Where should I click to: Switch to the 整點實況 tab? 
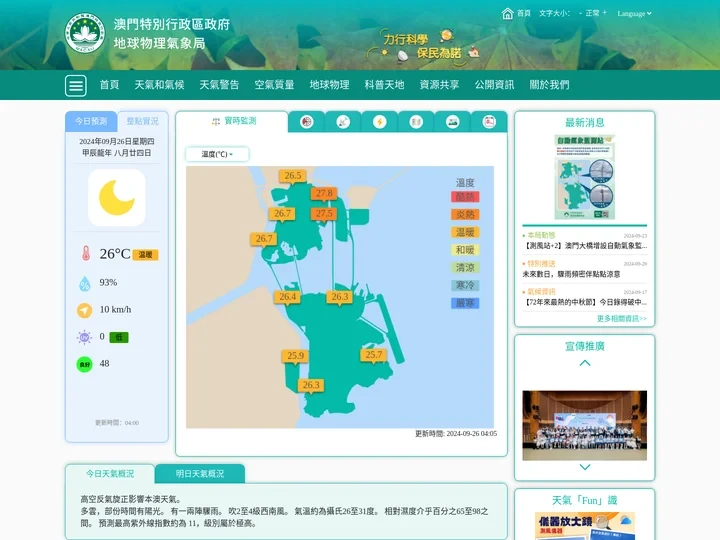click(x=142, y=121)
